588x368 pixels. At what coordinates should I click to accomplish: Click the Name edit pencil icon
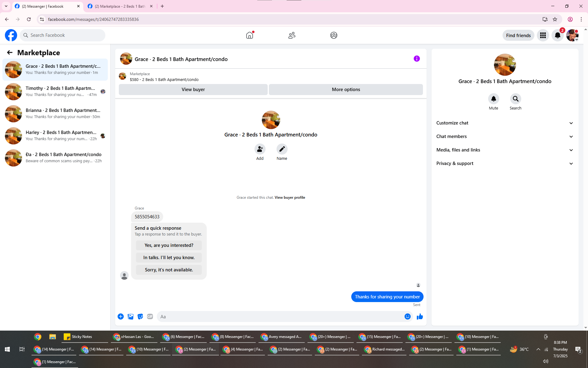click(282, 149)
